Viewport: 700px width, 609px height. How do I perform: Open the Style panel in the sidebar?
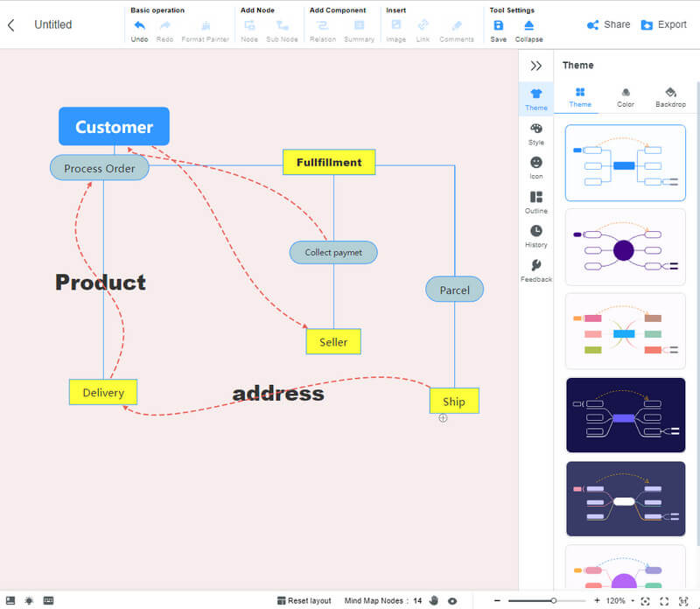[x=535, y=134]
